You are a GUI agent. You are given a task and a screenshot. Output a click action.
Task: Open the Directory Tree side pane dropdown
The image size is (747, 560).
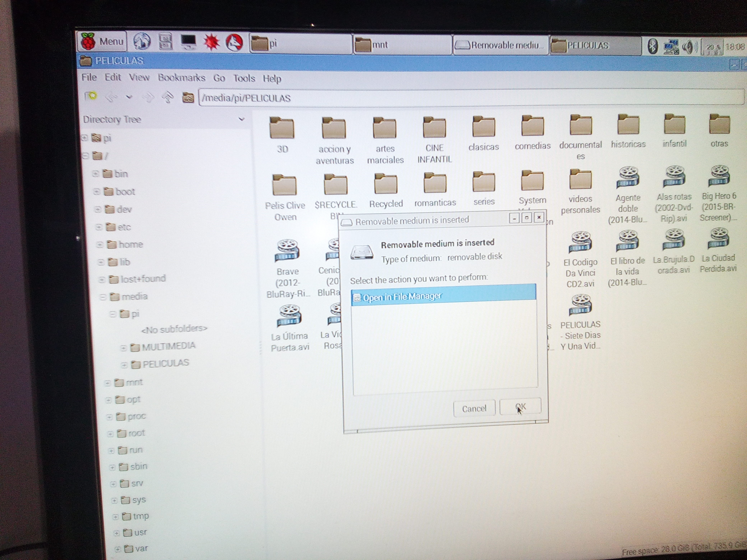pyautogui.click(x=241, y=119)
